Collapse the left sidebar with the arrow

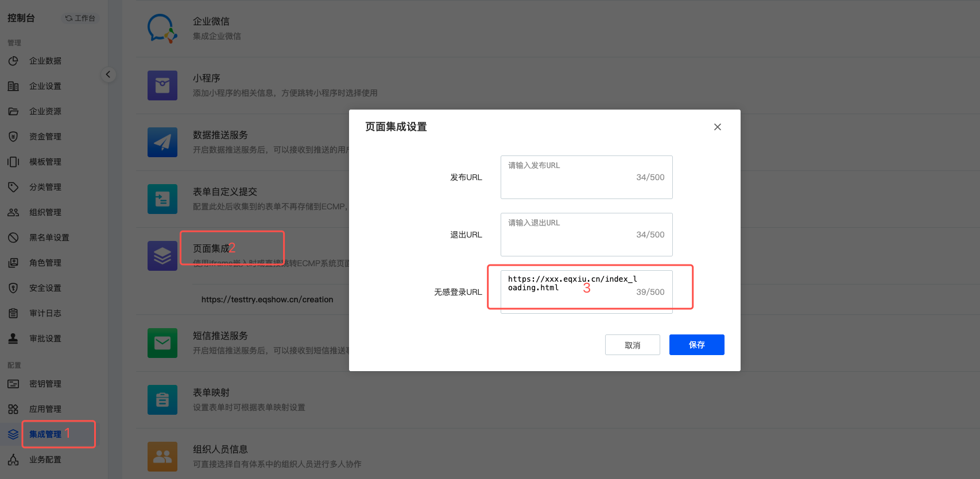coord(108,75)
